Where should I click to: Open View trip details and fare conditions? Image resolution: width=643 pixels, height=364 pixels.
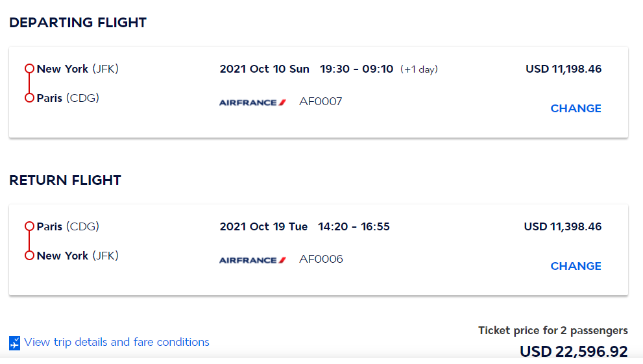(x=117, y=342)
